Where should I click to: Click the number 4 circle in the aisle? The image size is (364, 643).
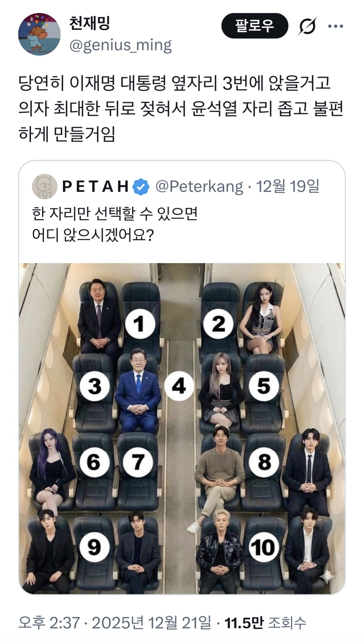click(179, 386)
